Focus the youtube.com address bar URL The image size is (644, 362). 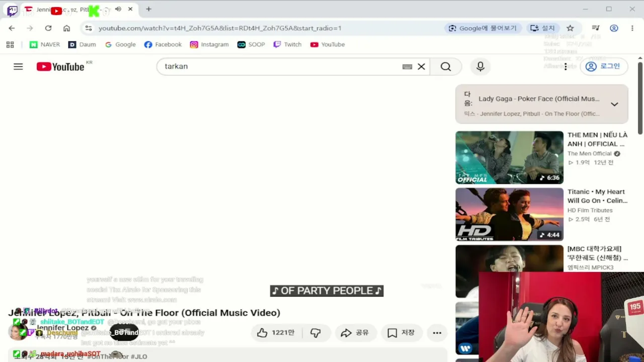(x=220, y=28)
